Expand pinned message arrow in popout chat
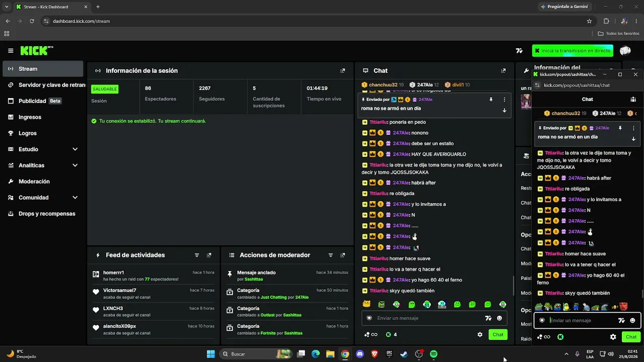This screenshot has height=362, width=644. [x=633, y=139]
